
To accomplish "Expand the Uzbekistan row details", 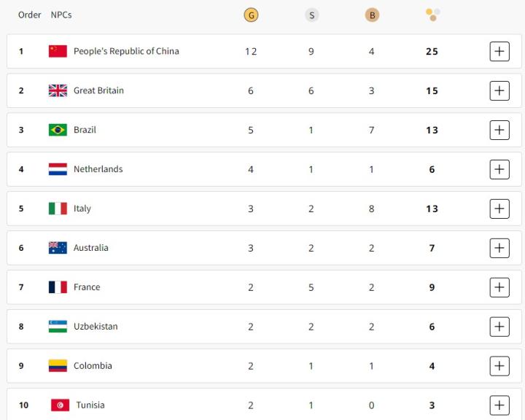I will pos(499,327).
